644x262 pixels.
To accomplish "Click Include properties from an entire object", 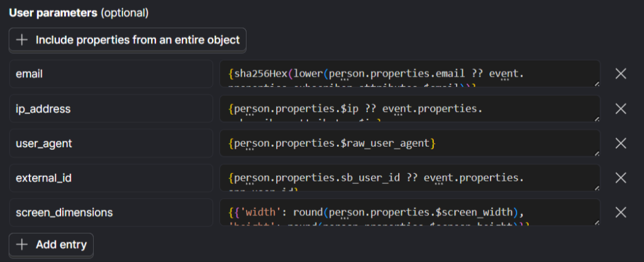I will (128, 40).
